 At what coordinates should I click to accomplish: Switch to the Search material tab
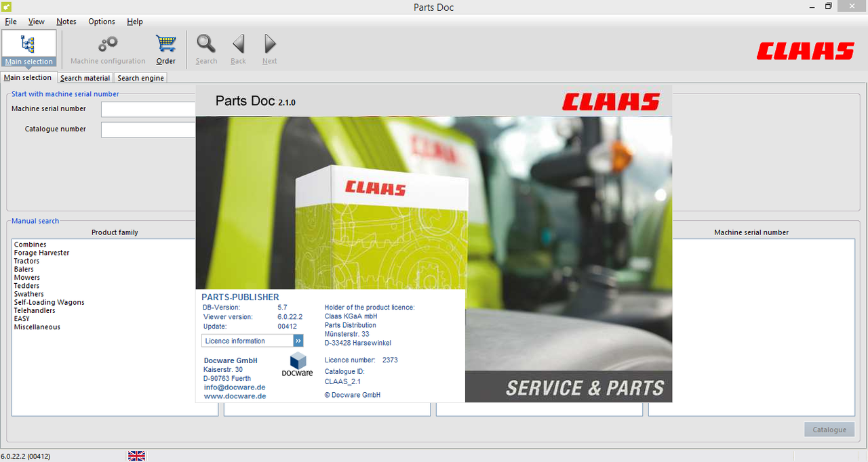pos(85,78)
